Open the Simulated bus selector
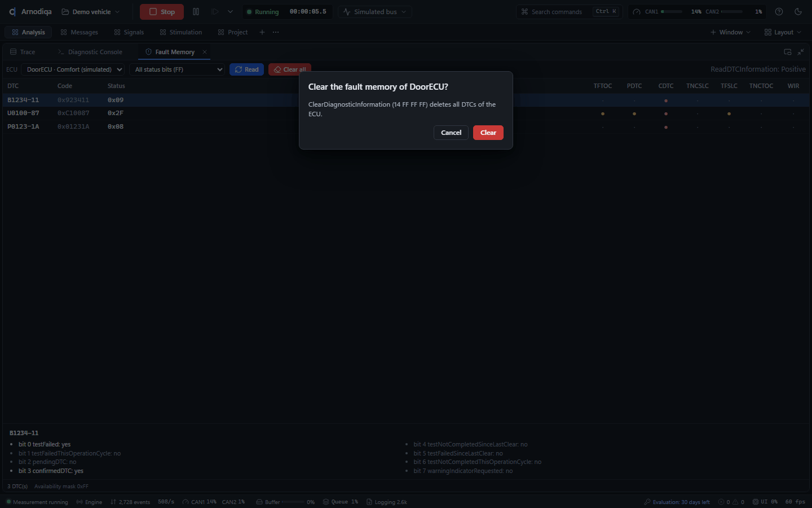This screenshot has width=812, height=508. [x=375, y=12]
